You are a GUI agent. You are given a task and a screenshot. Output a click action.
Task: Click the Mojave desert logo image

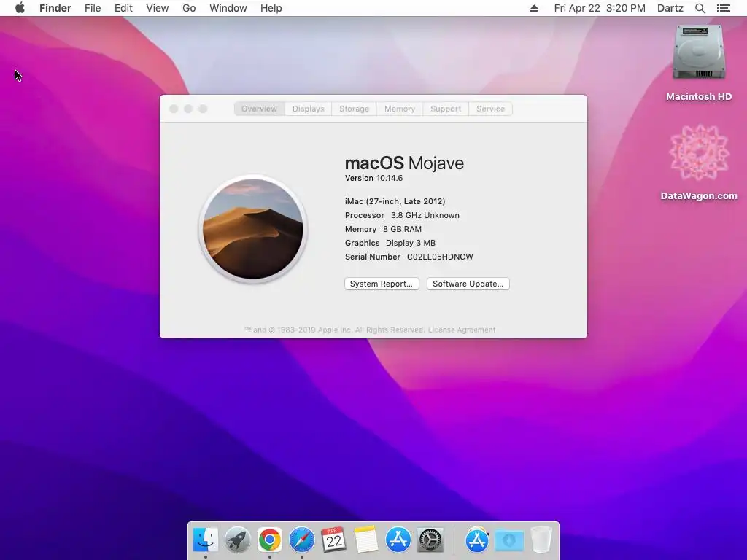tap(253, 229)
